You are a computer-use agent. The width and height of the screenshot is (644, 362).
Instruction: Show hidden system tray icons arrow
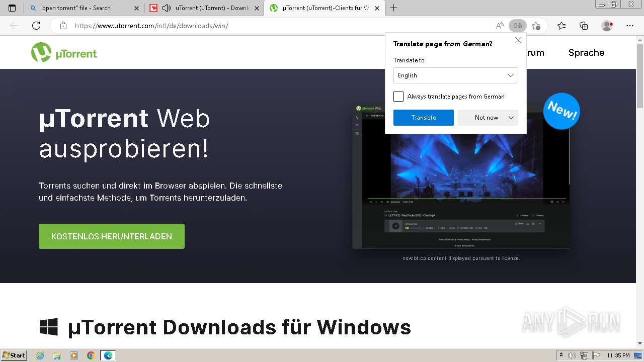pyautogui.click(x=561, y=355)
